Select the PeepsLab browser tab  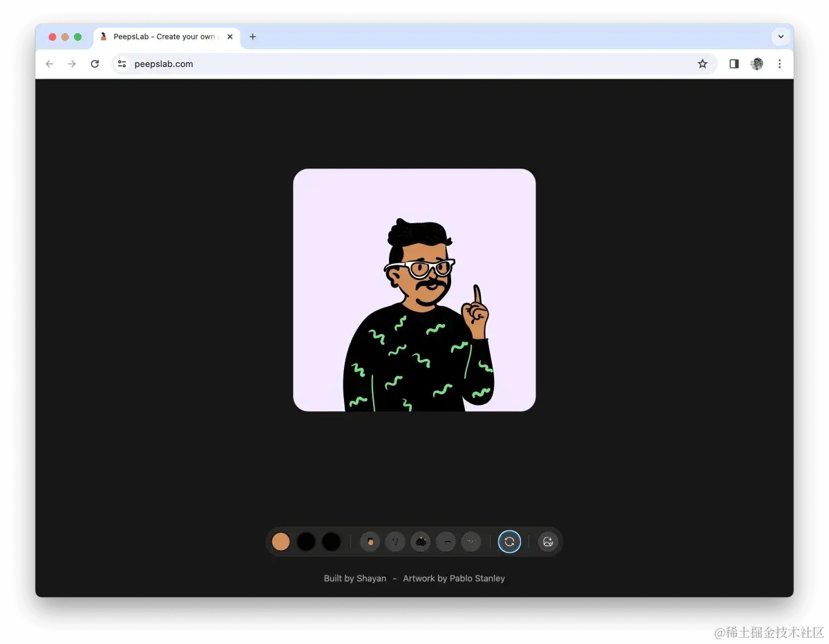[164, 37]
